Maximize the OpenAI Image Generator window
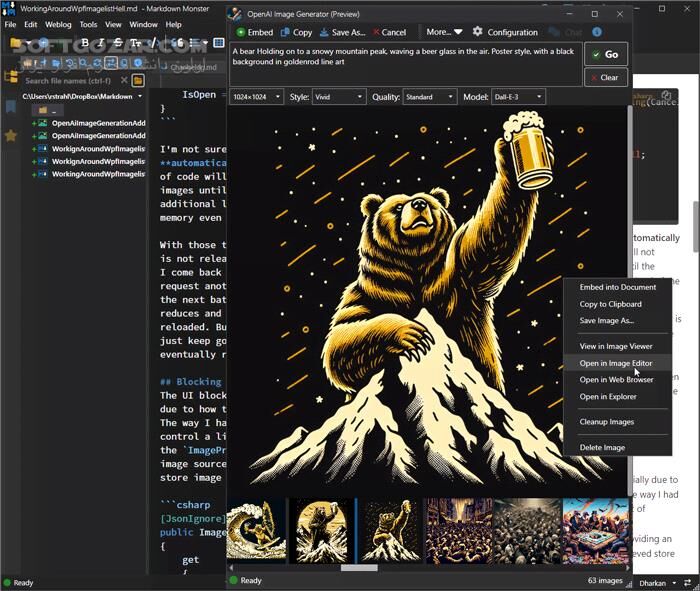The height and width of the screenshot is (591, 700). click(595, 14)
